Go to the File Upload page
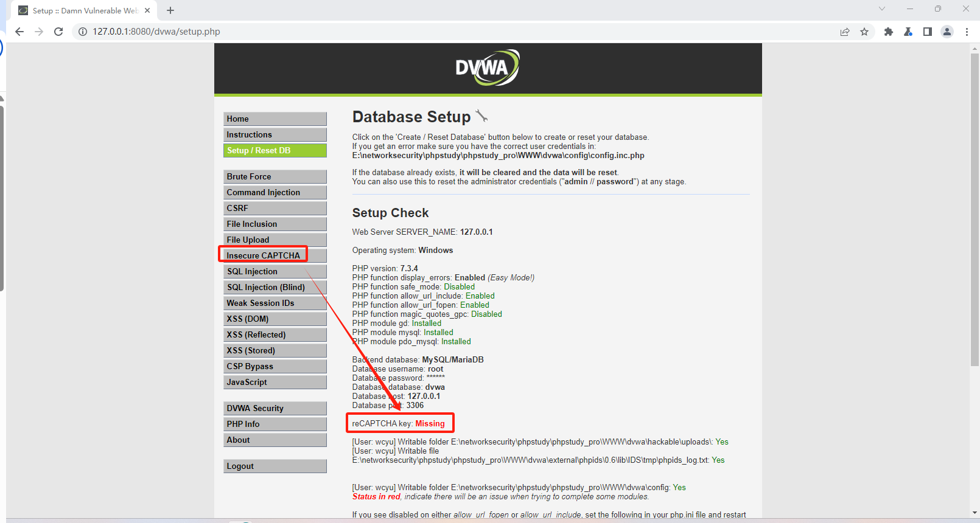The height and width of the screenshot is (523, 980). click(x=275, y=240)
